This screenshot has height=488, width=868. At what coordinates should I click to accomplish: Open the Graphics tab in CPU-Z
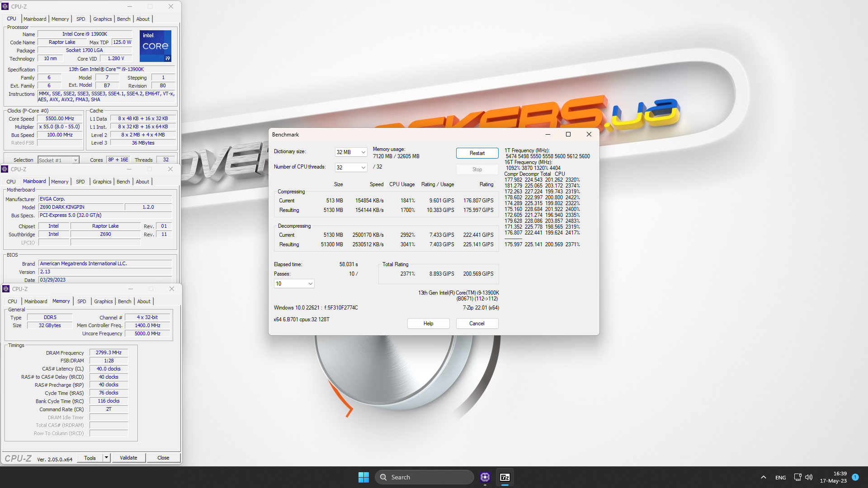pyautogui.click(x=102, y=19)
